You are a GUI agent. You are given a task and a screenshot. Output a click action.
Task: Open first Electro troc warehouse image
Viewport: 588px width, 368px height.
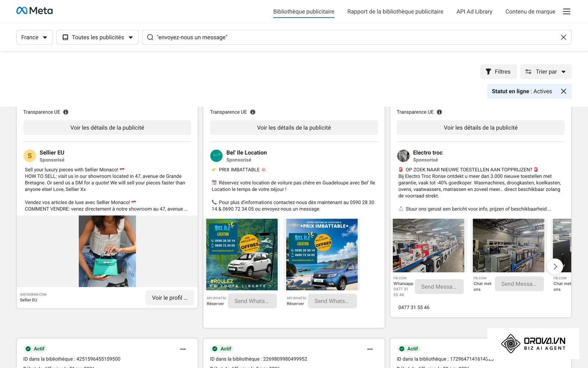(429, 245)
